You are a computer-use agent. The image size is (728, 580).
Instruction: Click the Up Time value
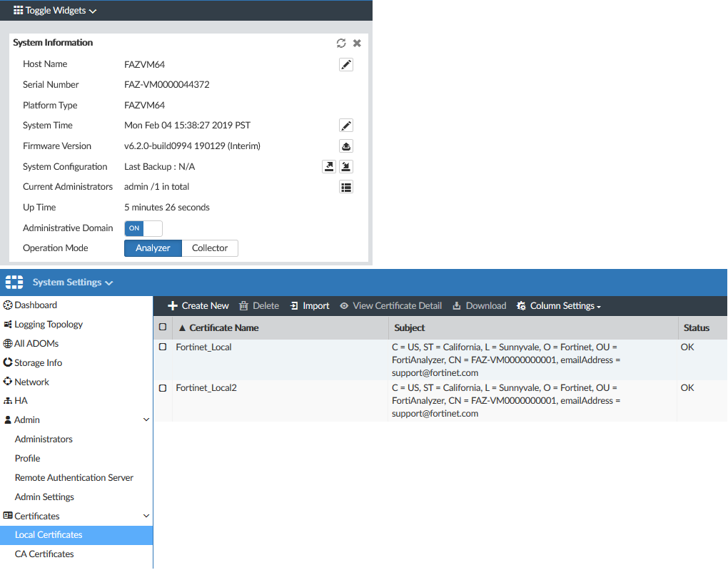tap(167, 208)
